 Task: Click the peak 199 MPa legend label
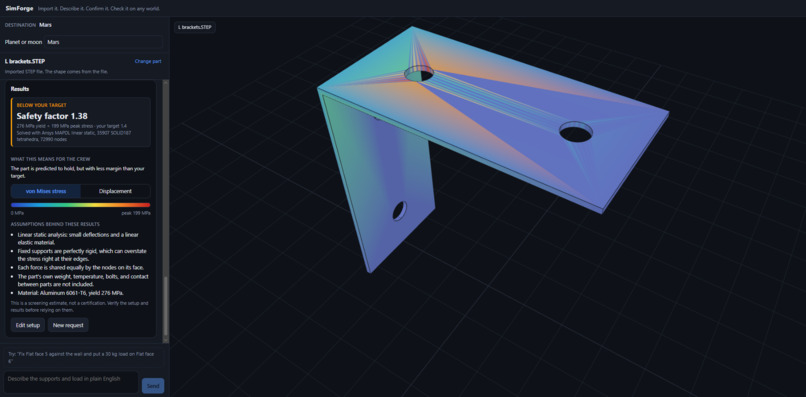pyautogui.click(x=136, y=212)
